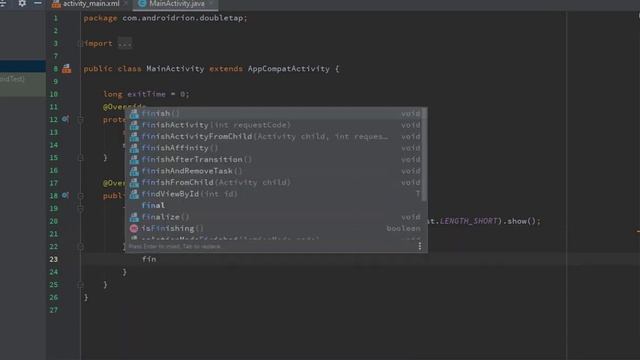
Task: Click method icon next to finishFromChild
Action: pos(134,182)
